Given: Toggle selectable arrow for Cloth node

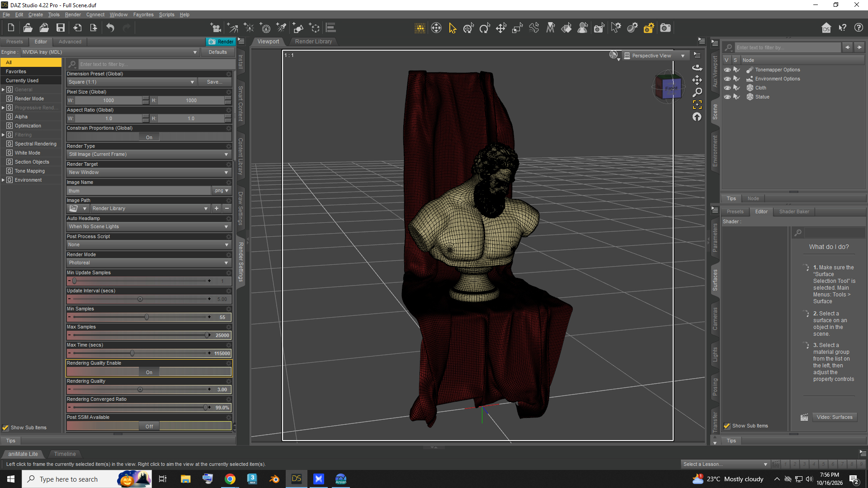Looking at the screenshot, I should [736, 88].
